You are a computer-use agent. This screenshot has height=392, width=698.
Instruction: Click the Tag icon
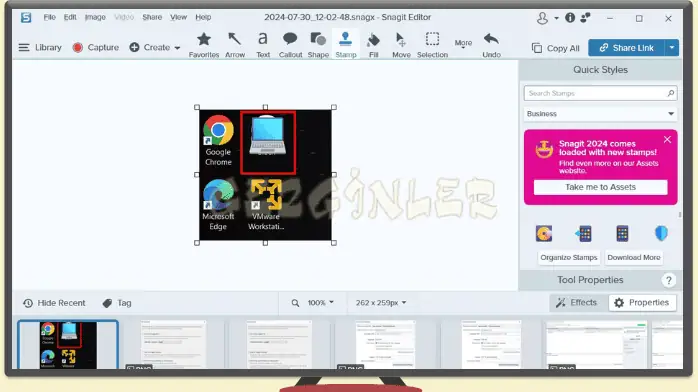click(x=107, y=303)
